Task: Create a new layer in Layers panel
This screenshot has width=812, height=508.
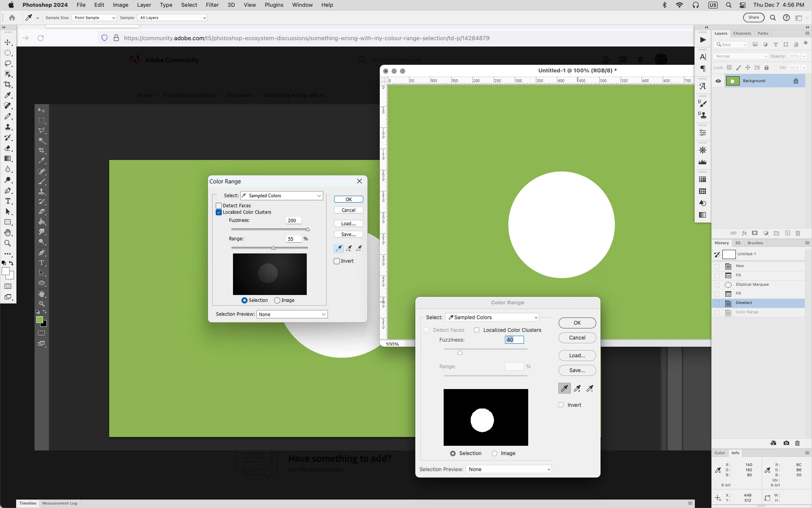Action: pos(787,233)
